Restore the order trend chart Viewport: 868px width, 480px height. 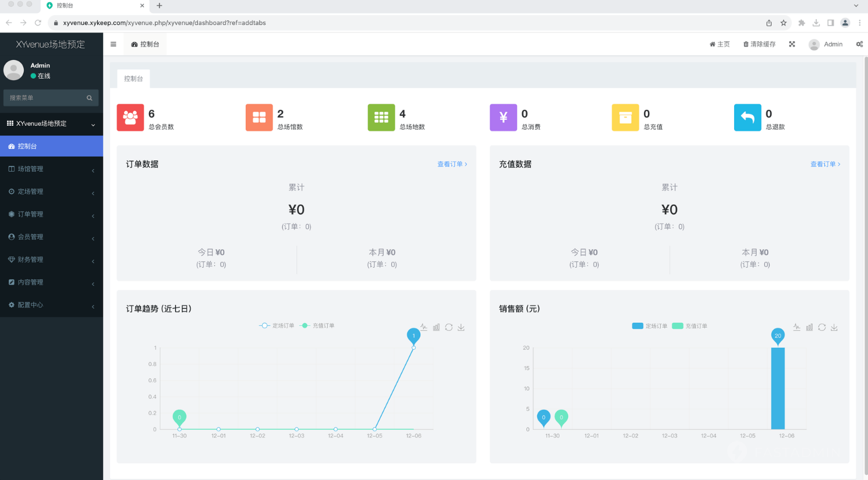click(x=449, y=328)
